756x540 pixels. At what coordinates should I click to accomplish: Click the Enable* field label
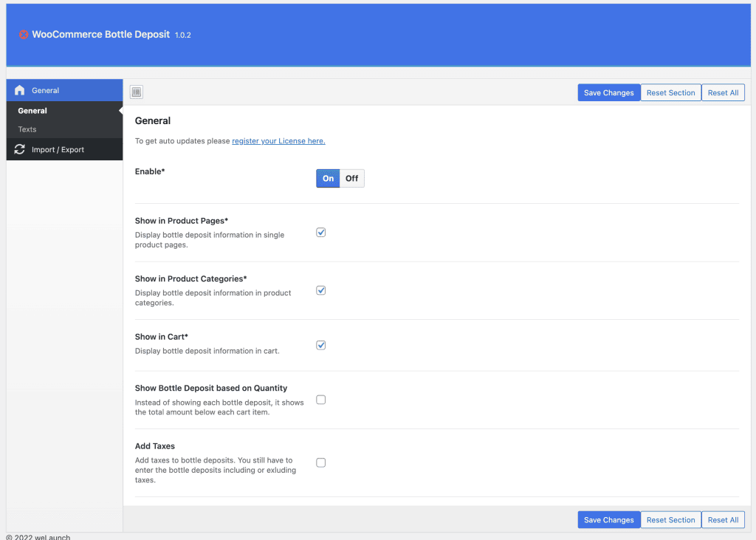pyautogui.click(x=150, y=171)
